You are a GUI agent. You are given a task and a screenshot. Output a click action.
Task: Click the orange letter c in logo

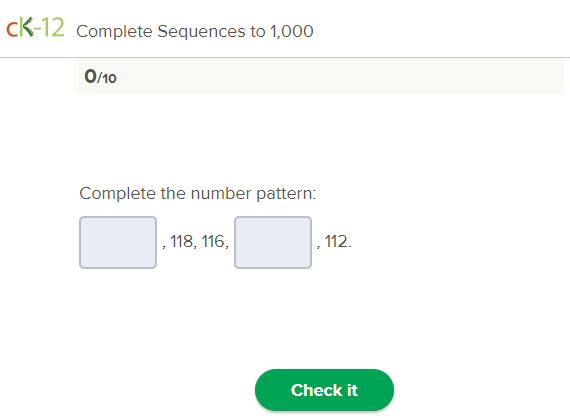pyautogui.click(x=12, y=30)
